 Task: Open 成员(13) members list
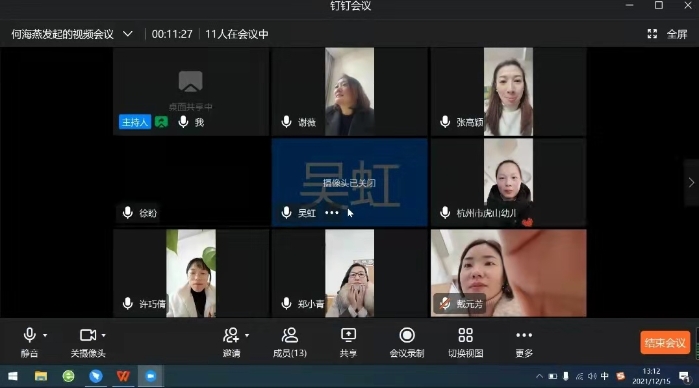290,342
